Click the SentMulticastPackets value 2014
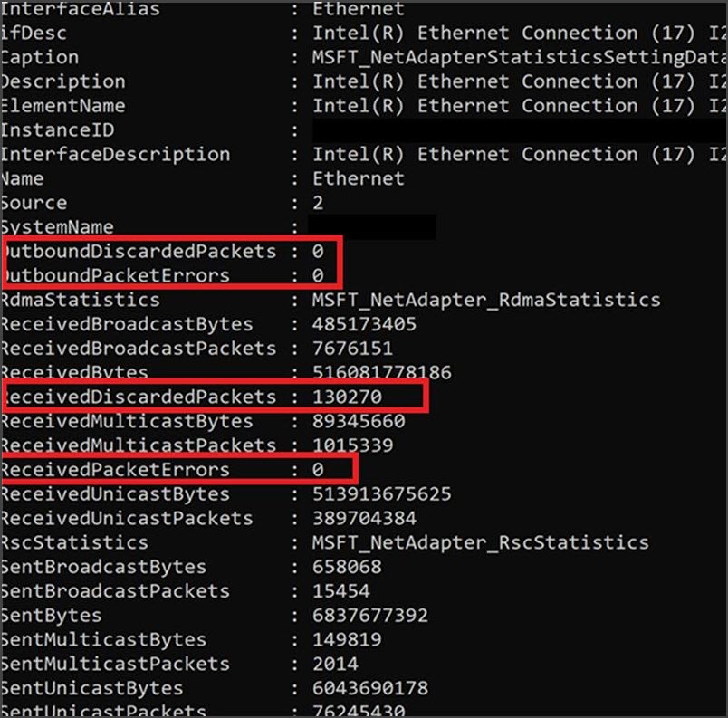 tap(335, 664)
